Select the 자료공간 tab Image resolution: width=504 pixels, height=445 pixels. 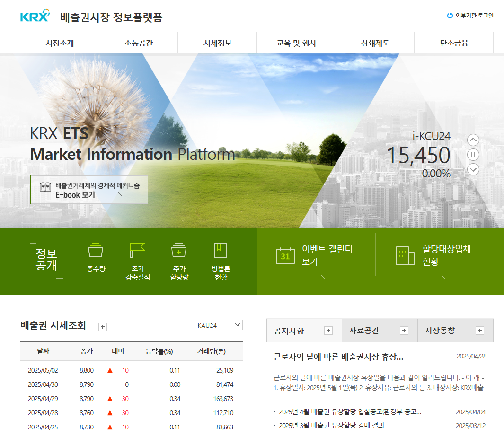click(364, 331)
